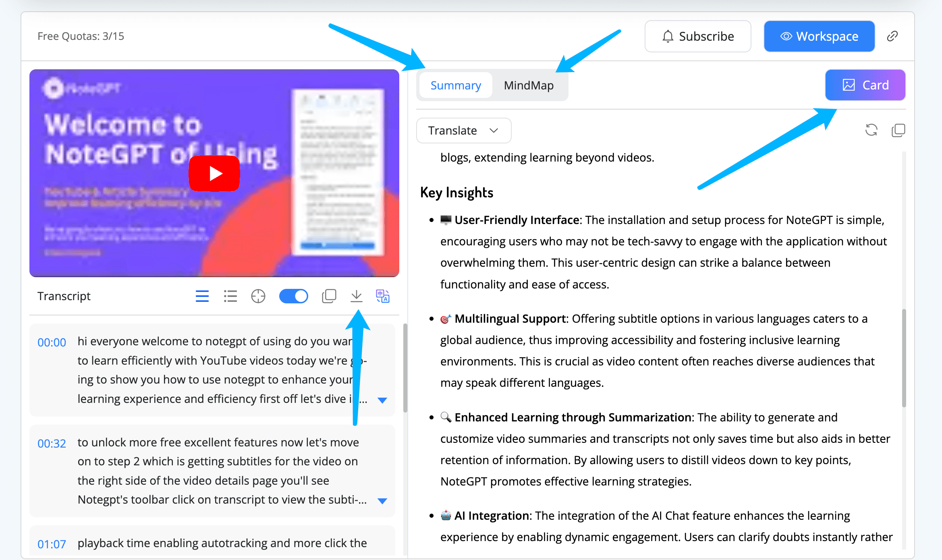Click the summary panel scrollbar

click(904, 358)
